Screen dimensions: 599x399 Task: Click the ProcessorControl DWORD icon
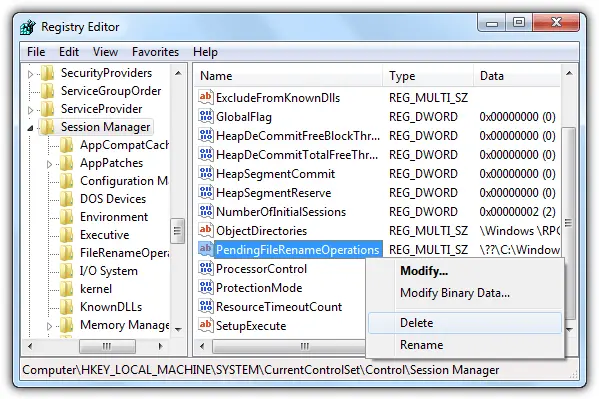pos(206,268)
